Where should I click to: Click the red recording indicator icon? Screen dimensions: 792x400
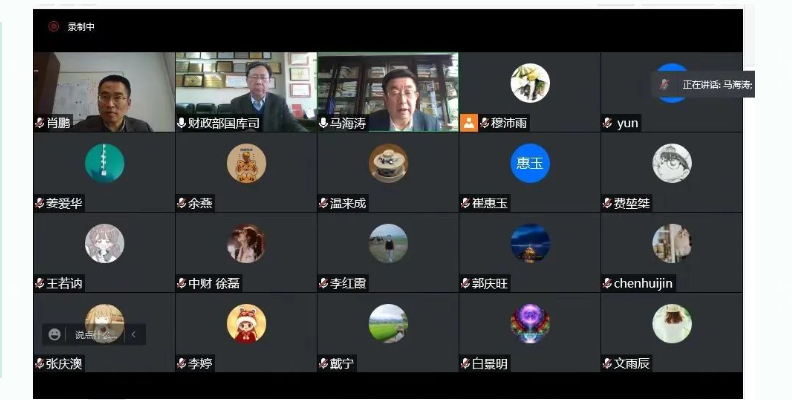pos(54,27)
